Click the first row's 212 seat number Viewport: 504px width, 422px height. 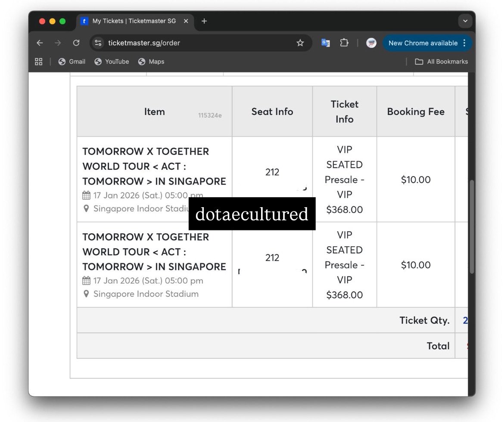coord(272,172)
